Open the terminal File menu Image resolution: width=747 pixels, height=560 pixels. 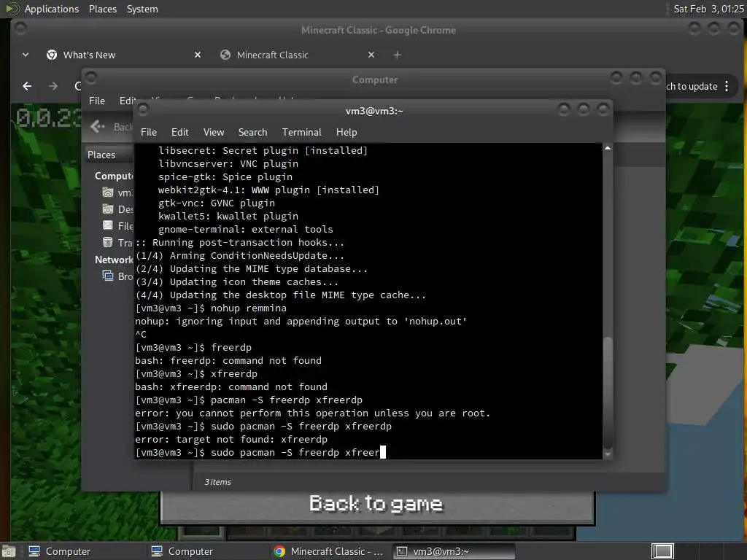tap(149, 133)
